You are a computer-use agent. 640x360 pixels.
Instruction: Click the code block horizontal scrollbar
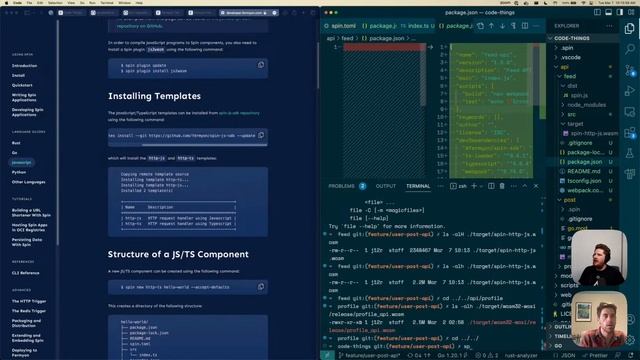(x=204, y=144)
